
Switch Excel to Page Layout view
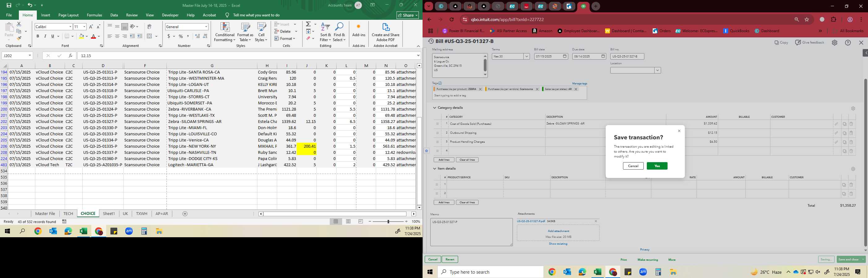pyautogui.click(x=348, y=221)
